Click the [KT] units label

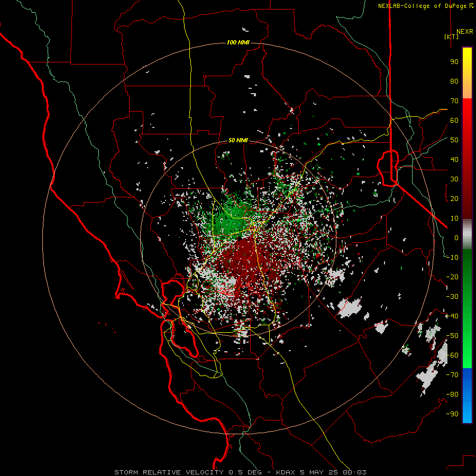tap(452, 36)
